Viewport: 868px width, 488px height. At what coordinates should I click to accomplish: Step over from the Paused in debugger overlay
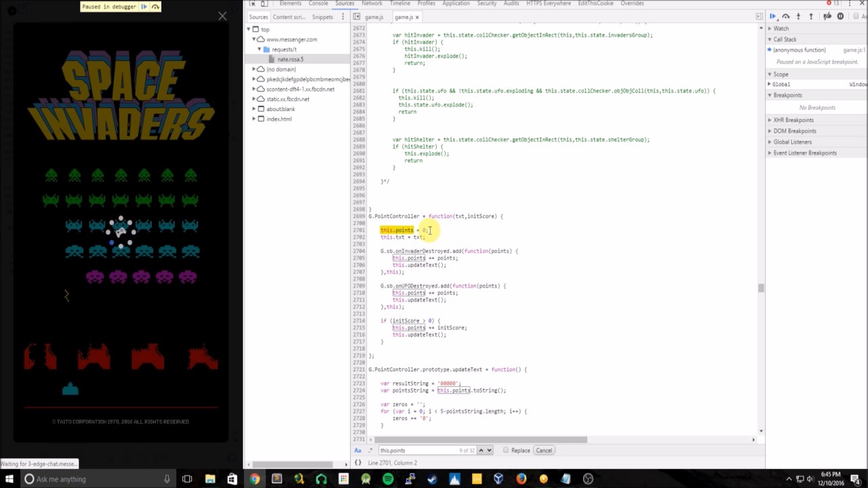coord(155,7)
